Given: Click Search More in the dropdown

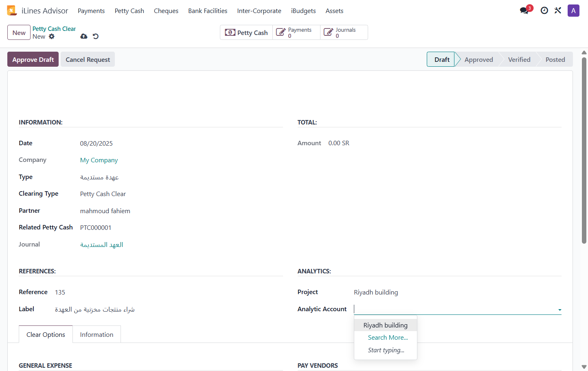Looking at the screenshot, I should coord(388,338).
